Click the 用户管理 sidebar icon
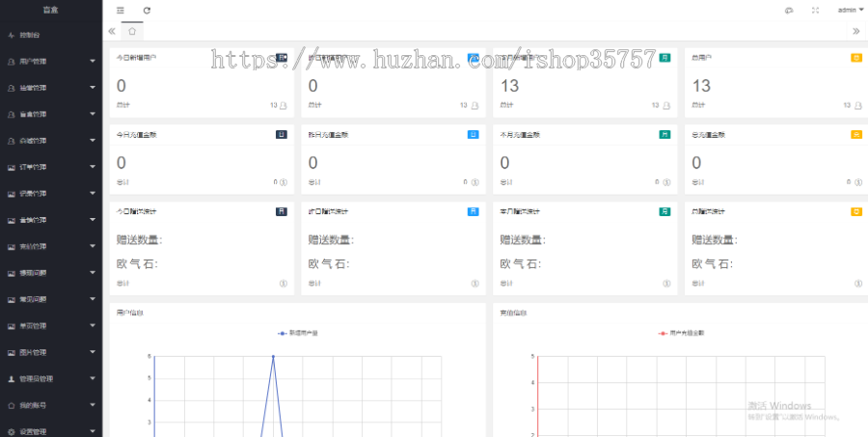This screenshot has width=868, height=437. tap(11, 62)
